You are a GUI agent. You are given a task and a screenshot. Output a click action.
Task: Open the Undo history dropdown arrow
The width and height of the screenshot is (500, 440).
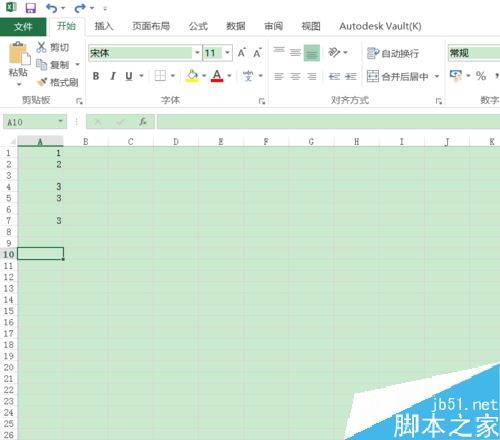point(63,8)
